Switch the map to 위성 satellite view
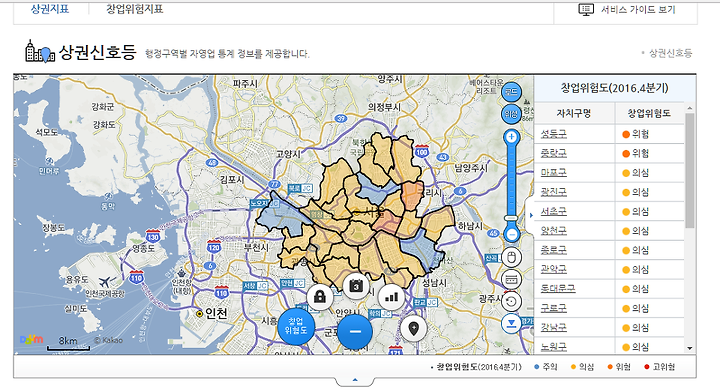 coord(511,114)
